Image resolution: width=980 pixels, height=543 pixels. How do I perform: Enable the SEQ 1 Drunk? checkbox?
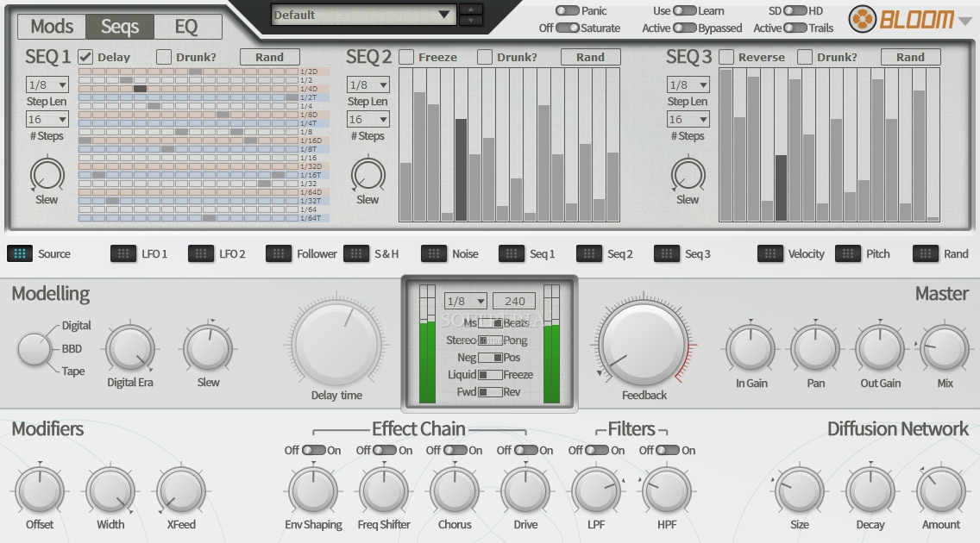tap(164, 57)
